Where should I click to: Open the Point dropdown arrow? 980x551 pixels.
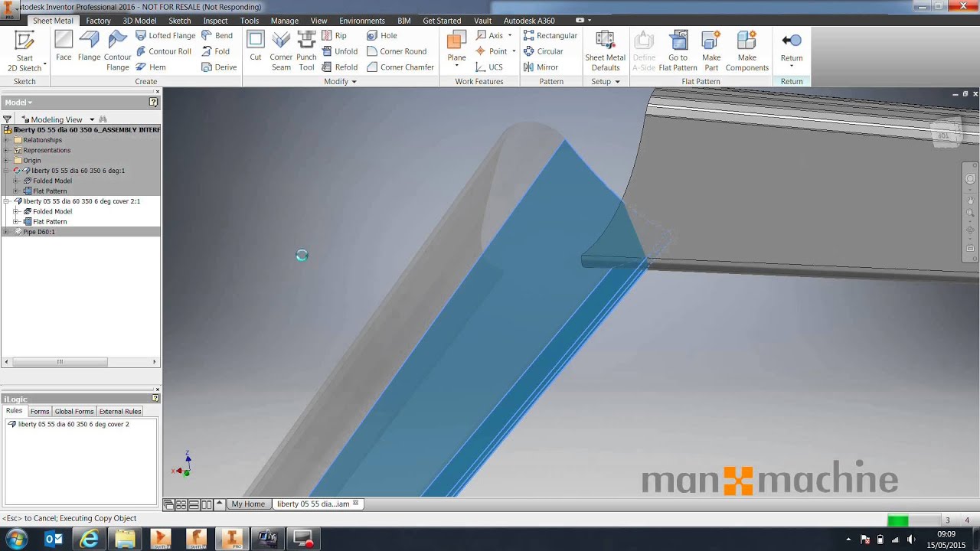[514, 51]
